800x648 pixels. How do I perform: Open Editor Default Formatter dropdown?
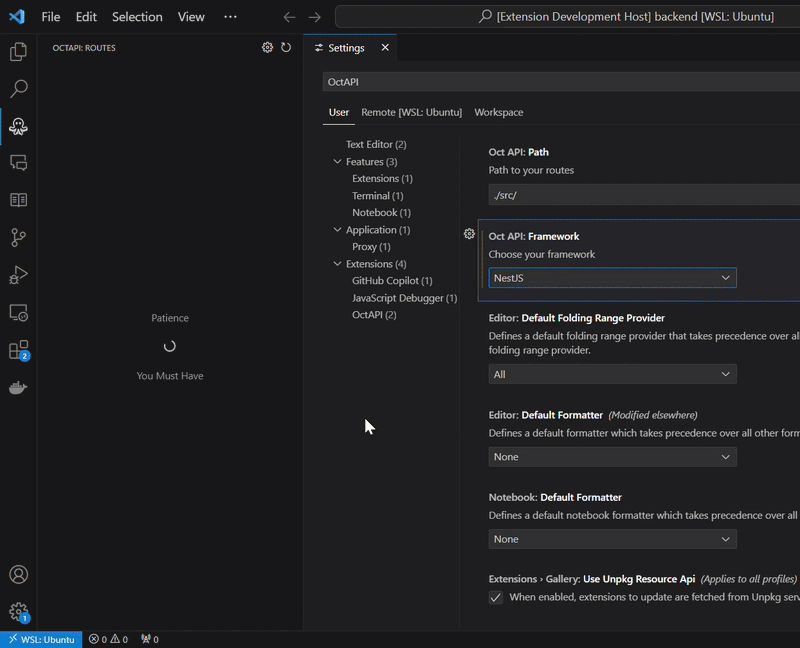click(x=612, y=457)
